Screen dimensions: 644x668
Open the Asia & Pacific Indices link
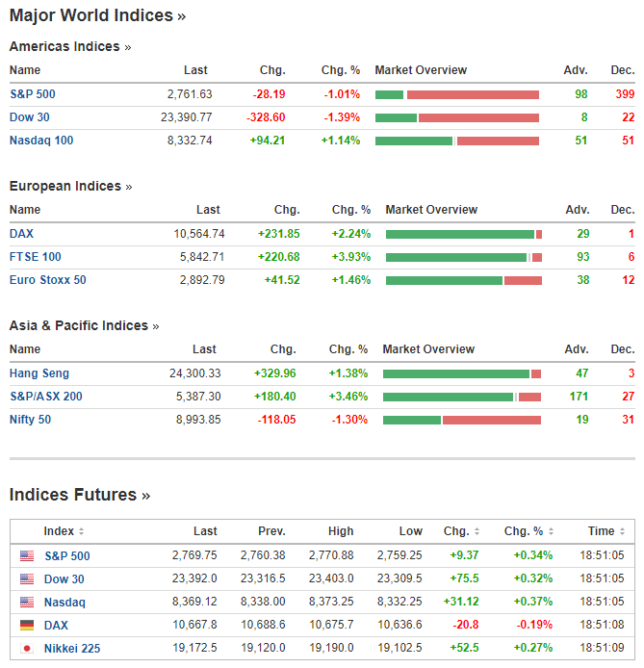pyautogui.click(x=85, y=326)
